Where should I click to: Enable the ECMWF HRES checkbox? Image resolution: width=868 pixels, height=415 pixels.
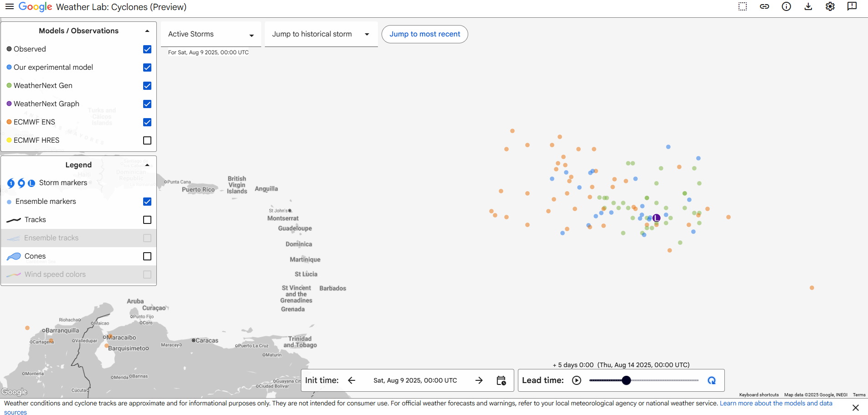tap(147, 140)
